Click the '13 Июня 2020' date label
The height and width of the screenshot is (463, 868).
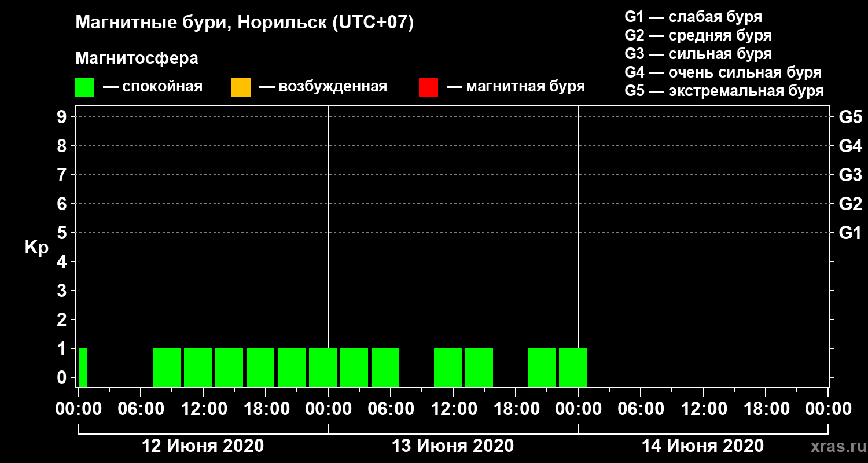[453, 446]
